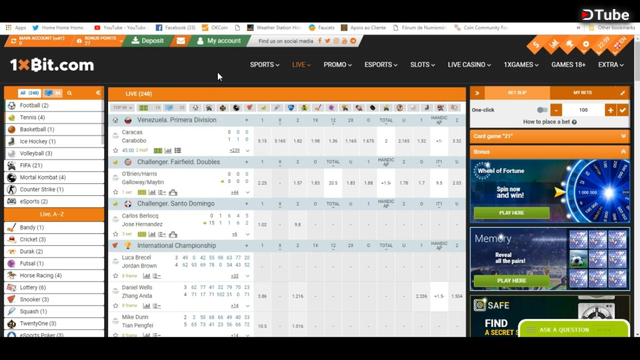Open the LIVE CASINO menu
640x360 pixels.
[469, 64]
